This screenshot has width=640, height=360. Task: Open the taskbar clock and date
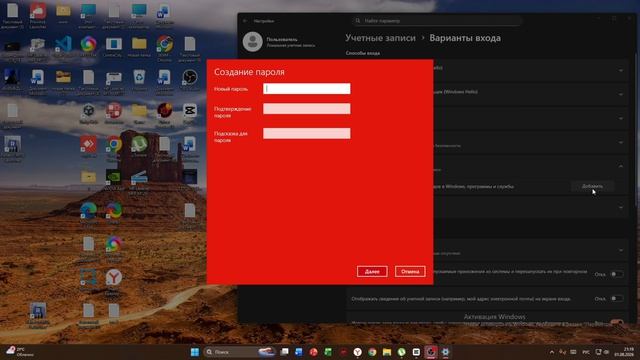click(625, 351)
